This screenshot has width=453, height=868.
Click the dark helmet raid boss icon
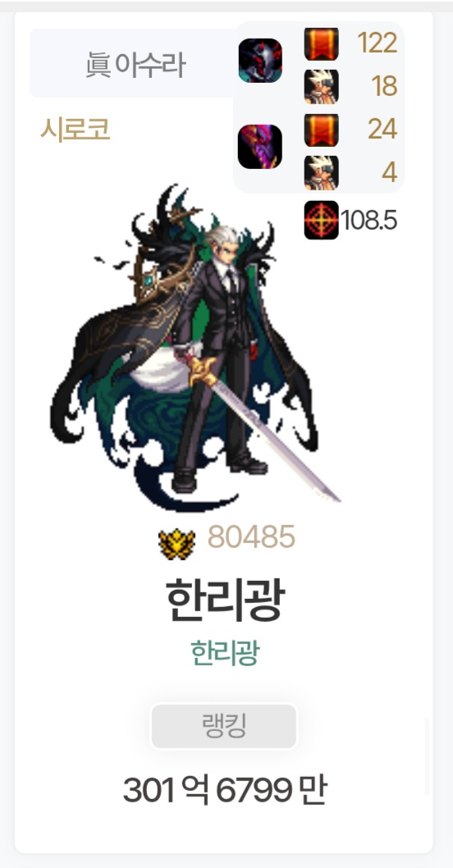tap(260, 61)
